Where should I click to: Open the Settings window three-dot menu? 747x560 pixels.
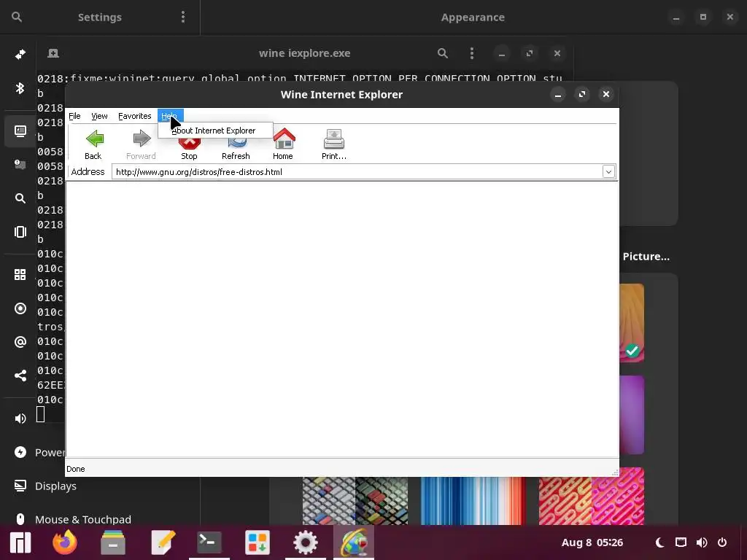(183, 17)
